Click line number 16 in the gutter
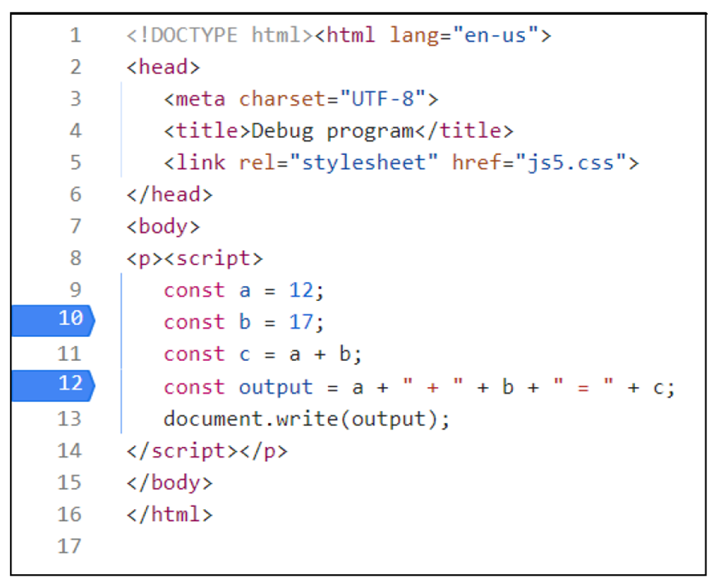This screenshot has width=721, height=588. click(x=70, y=514)
